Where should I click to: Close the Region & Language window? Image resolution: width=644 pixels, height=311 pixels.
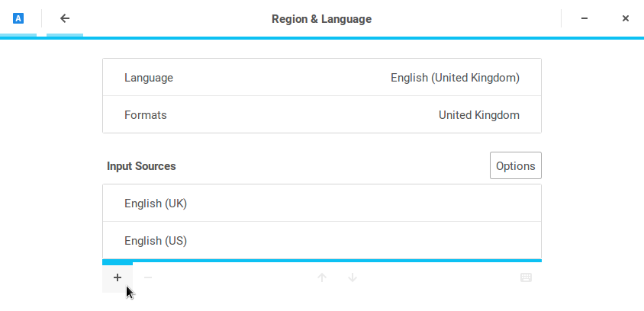[626, 18]
